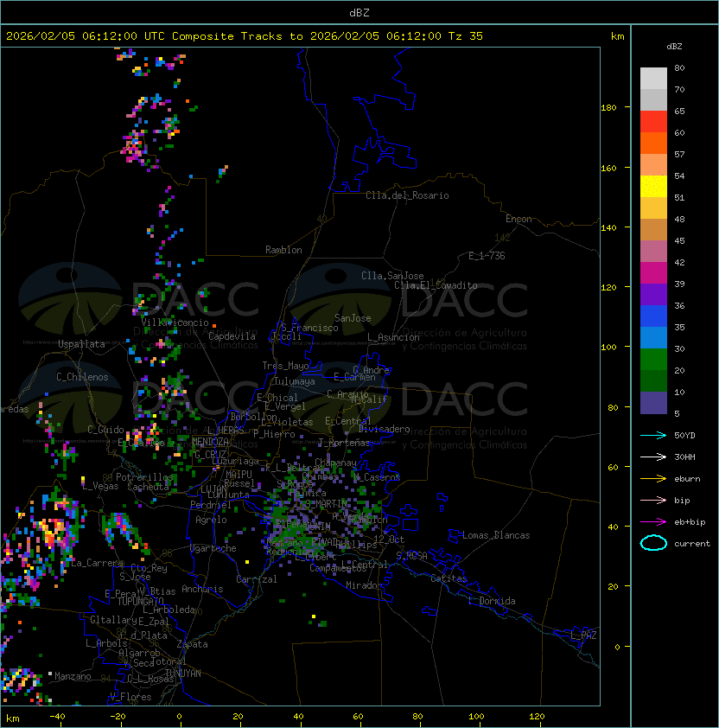Viewport: 719px width, 728px height.
Task: Click the dBZ title at top
Action: pos(359,13)
